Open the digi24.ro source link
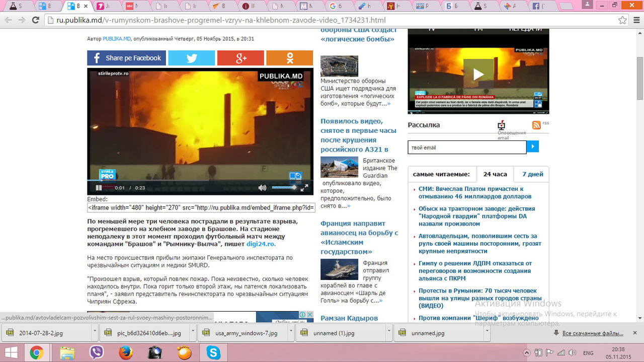 coord(261,244)
